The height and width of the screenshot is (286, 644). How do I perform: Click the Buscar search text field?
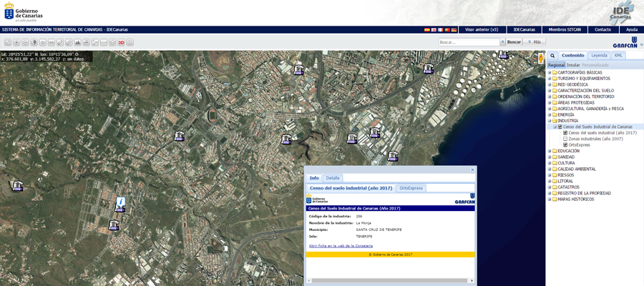coord(468,42)
